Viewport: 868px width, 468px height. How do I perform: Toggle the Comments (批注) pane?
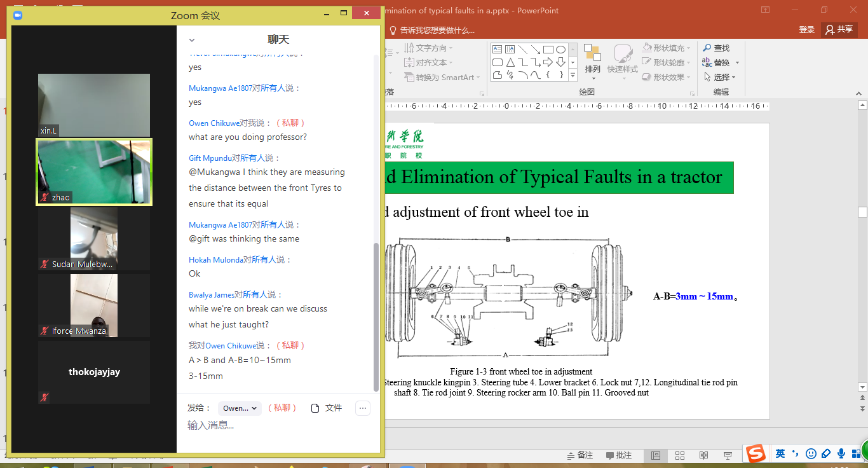pyautogui.click(x=618, y=455)
